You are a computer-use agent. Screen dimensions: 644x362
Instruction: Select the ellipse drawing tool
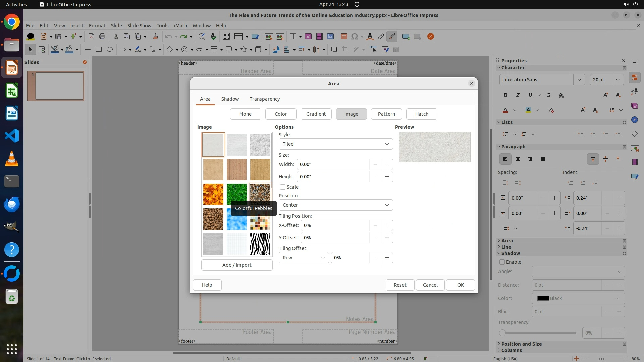110,49
